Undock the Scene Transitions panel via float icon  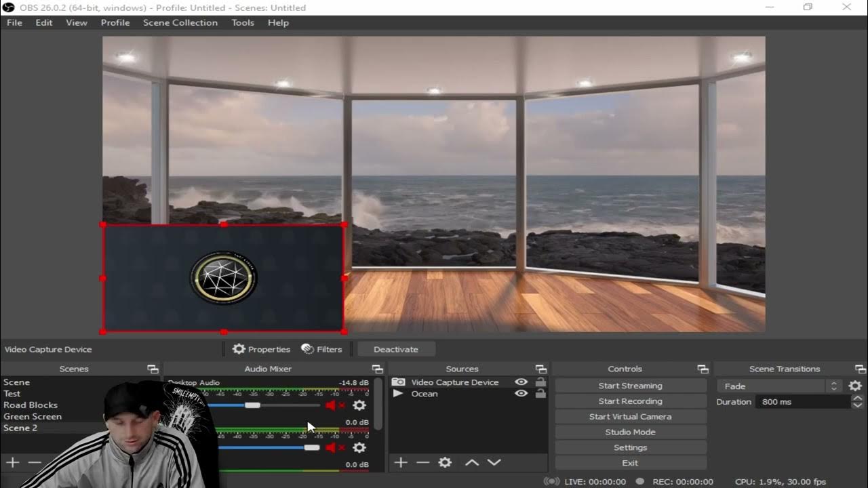pos(861,369)
